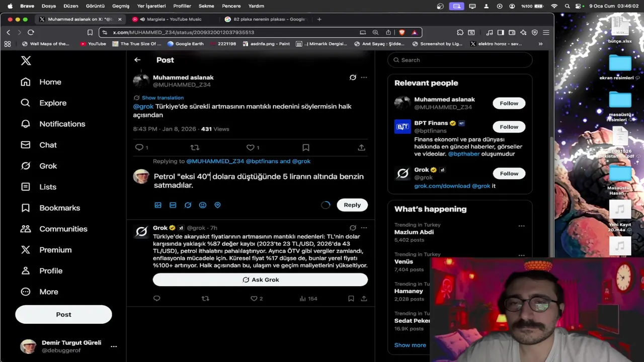Tag location in reply composer
The height and width of the screenshot is (362, 644).
coord(217,205)
